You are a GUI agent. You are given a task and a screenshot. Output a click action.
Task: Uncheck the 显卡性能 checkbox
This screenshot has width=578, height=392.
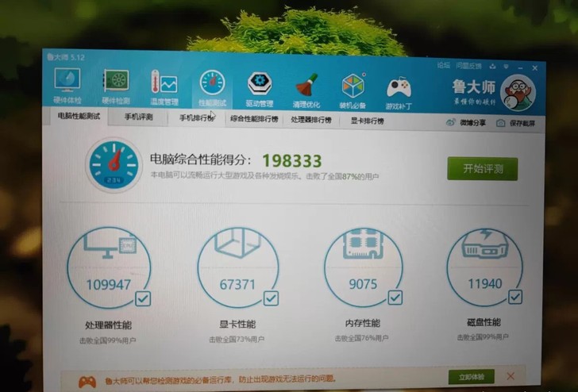(271, 298)
